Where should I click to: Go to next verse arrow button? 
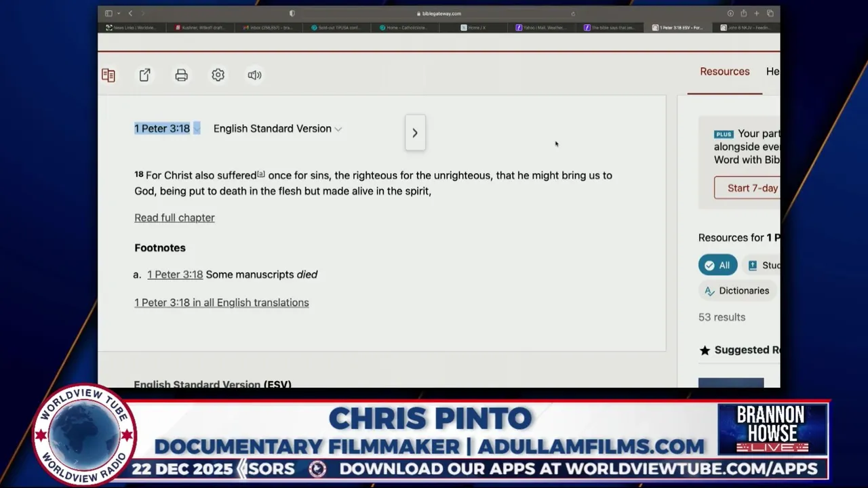[415, 133]
